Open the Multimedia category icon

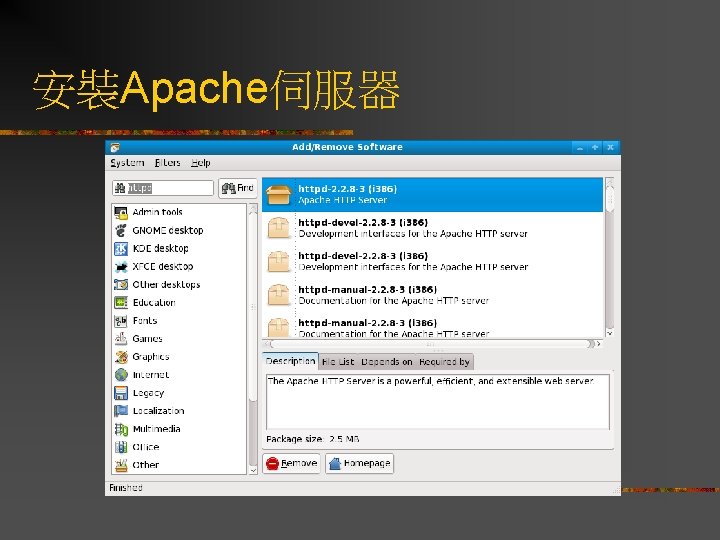[x=121, y=429]
